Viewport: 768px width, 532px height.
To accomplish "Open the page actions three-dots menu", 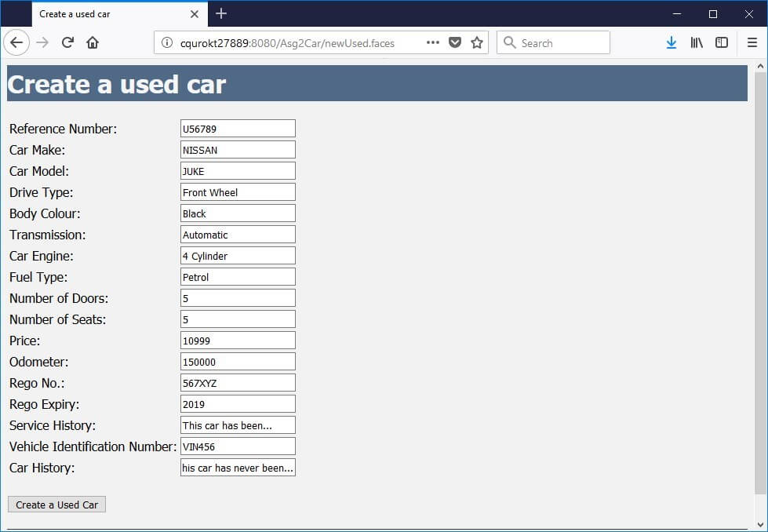I will [x=432, y=42].
